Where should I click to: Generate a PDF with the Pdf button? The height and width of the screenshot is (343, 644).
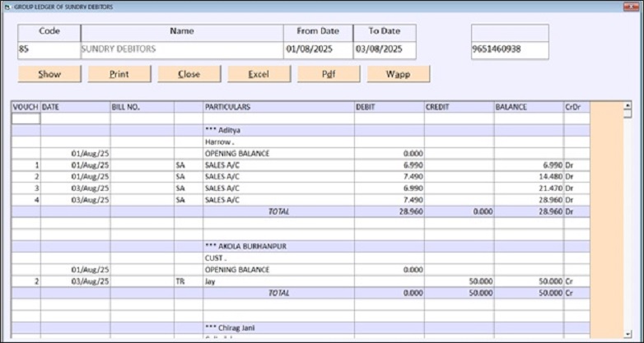coord(329,74)
